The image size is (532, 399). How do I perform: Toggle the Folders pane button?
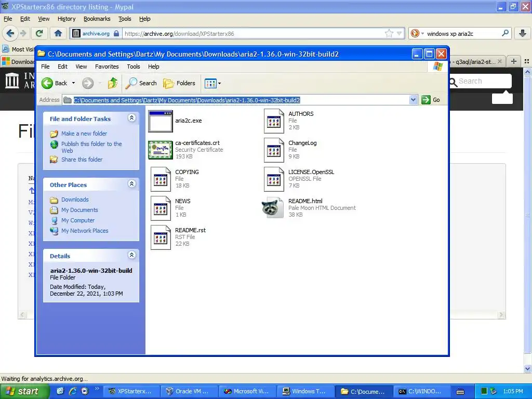pos(179,83)
